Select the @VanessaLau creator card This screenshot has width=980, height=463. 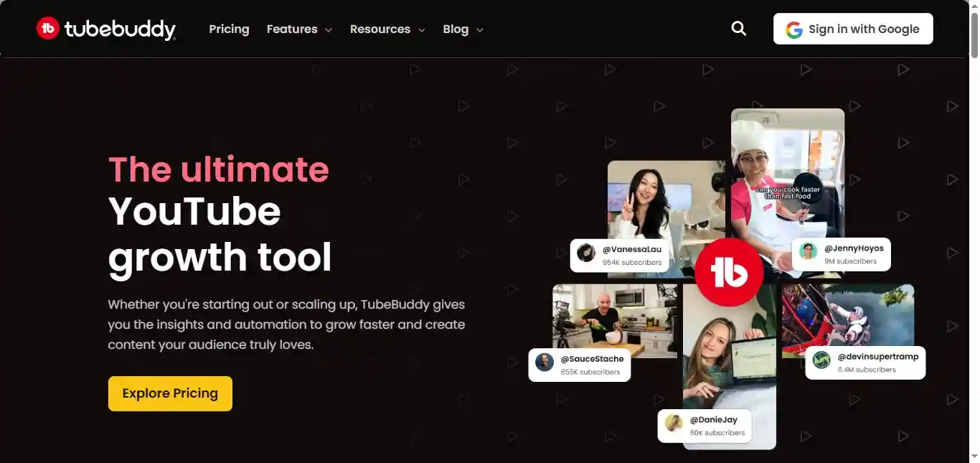[621, 255]
